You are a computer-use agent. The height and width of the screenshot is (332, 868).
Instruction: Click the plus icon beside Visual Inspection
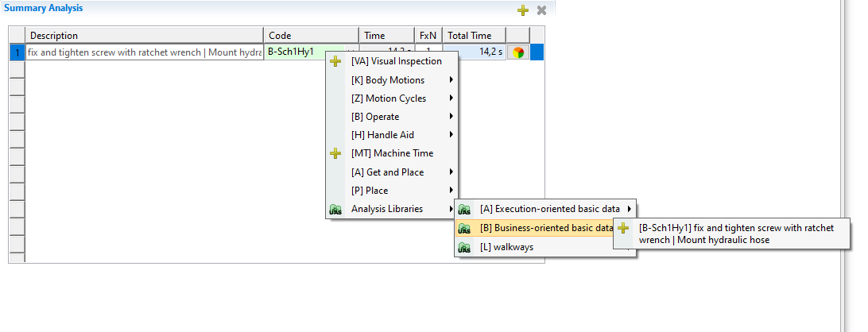tap(335, 62)
